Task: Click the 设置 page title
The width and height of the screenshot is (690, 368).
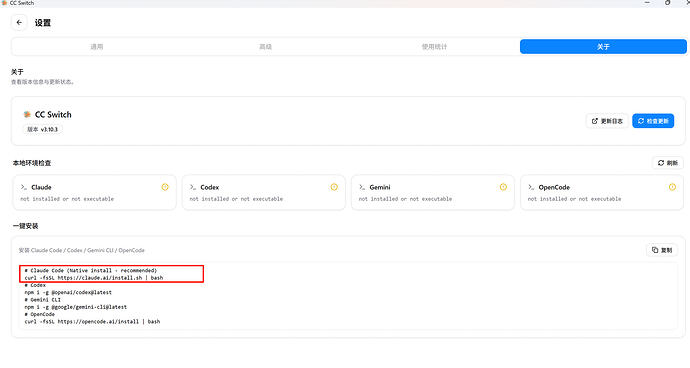Action: coord(43,23)
